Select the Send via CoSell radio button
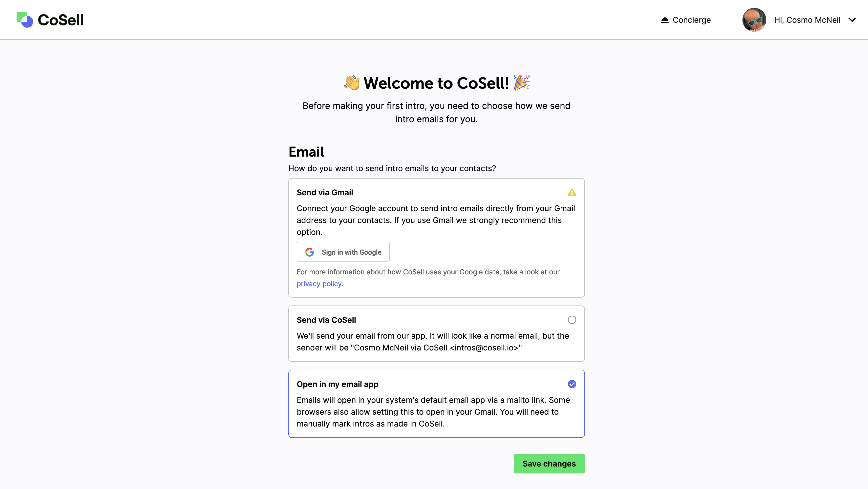Image resolution: width=868 pixels, height=489 pixels. coord(572,320)
